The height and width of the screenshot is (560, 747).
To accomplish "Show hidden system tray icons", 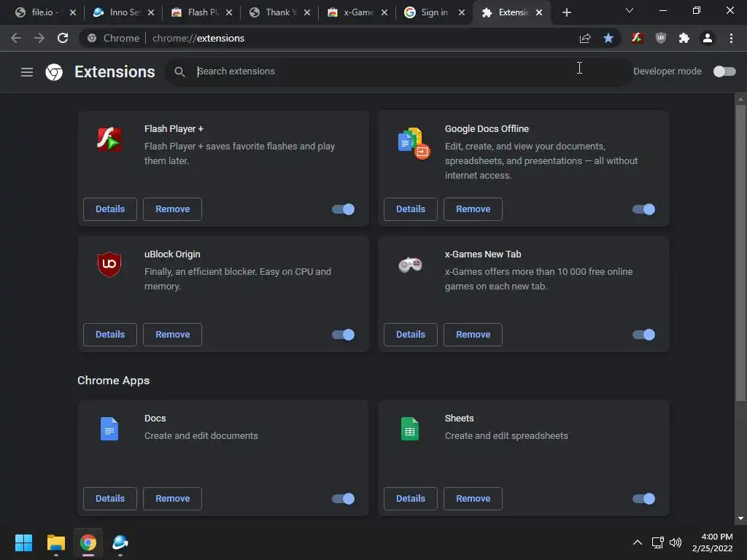I will pyautogui.click(x=638, y=542).
